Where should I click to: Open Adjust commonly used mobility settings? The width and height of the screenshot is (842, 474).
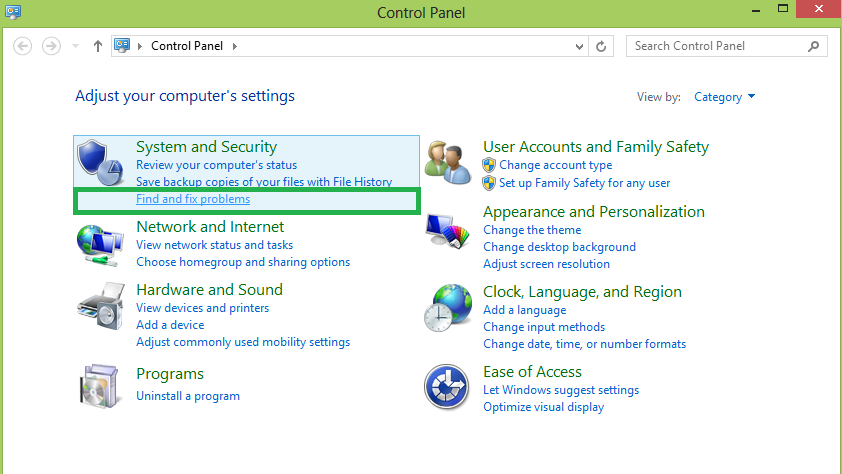(x=243, y=342)
